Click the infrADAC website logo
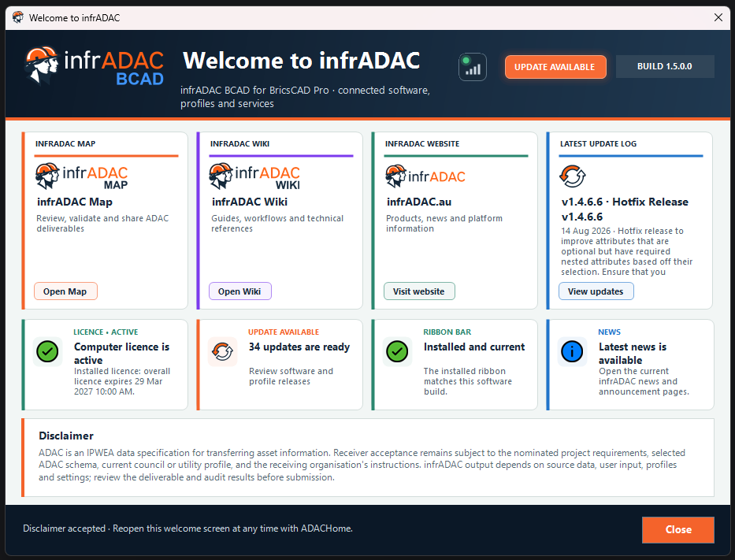The image size is (735, 560). click(x=425, y=176)
